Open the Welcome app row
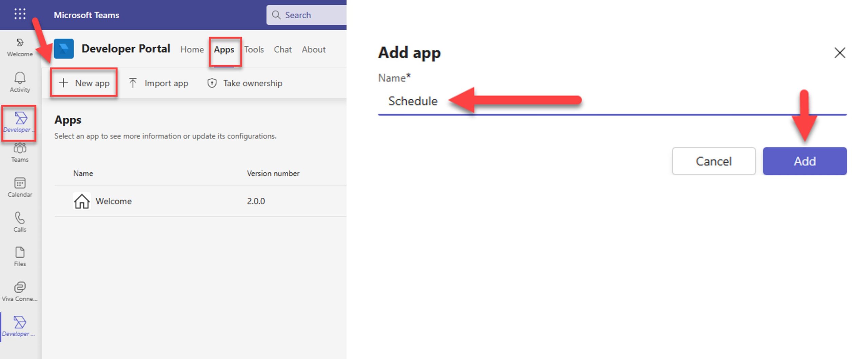This screenshot has width=868, height=359. tap(114, 201)
